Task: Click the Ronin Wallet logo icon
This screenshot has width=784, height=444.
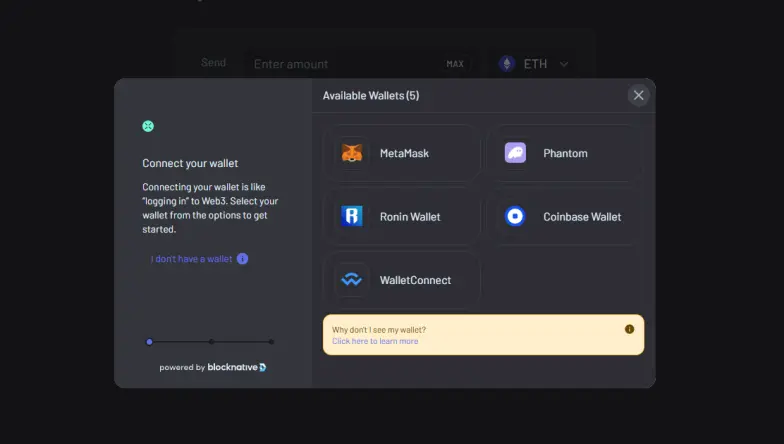Action: tap(352, 216)
